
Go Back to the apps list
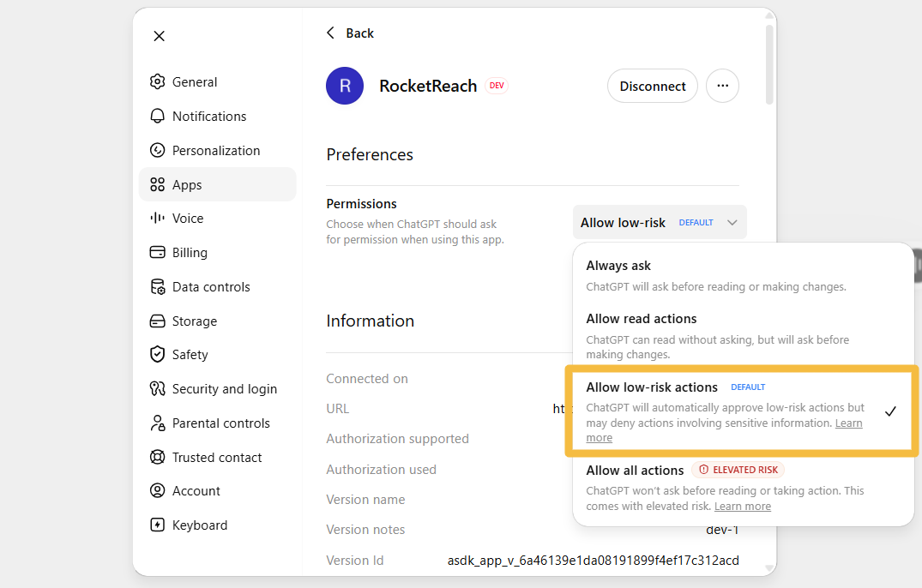point(351,33)
